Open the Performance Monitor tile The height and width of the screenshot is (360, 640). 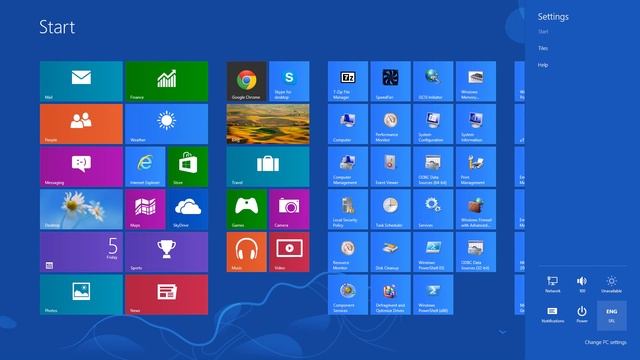pos(391,124)
